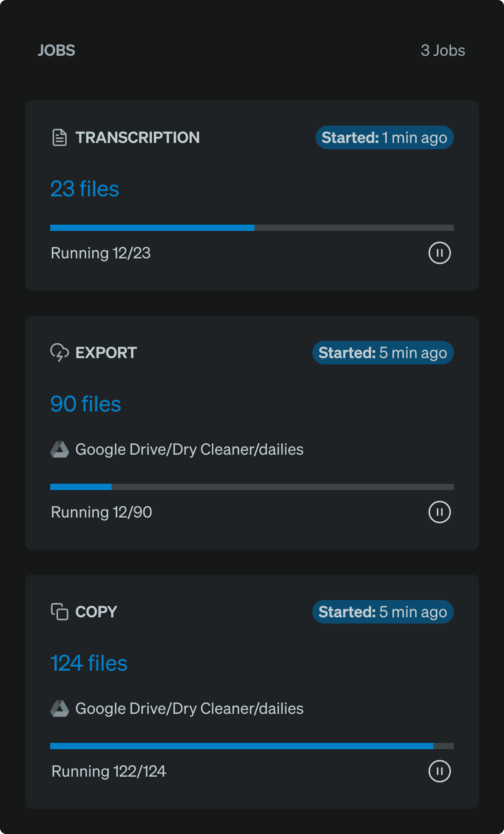Click the Transcription progress bar

pyautogui.click(x=252, y=228)
